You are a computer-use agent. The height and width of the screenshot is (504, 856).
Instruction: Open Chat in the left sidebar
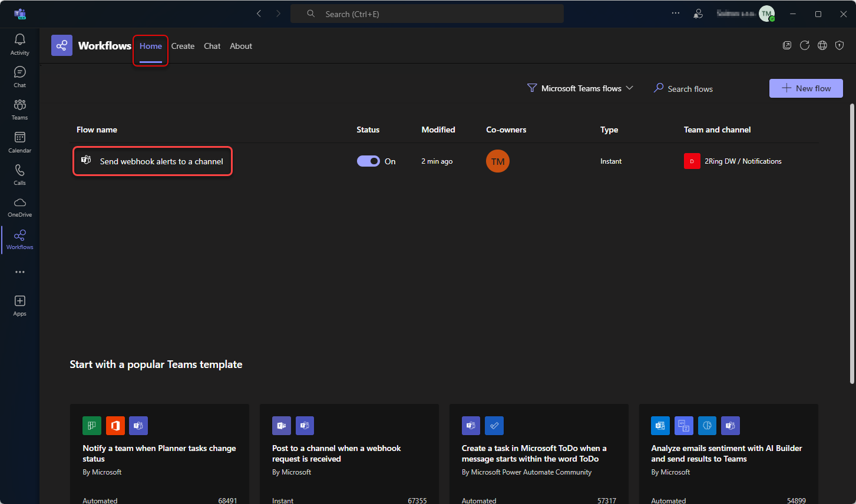pos(19,77)
